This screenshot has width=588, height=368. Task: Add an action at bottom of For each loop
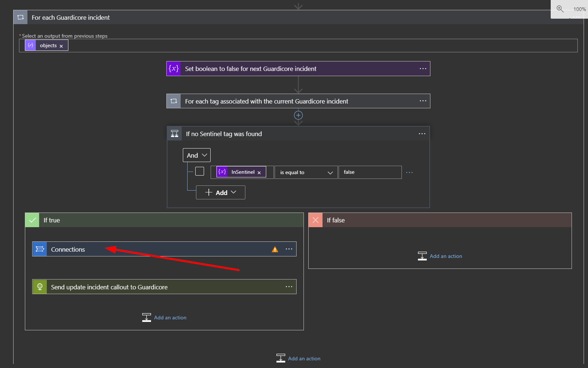click(x=298, y=358)
